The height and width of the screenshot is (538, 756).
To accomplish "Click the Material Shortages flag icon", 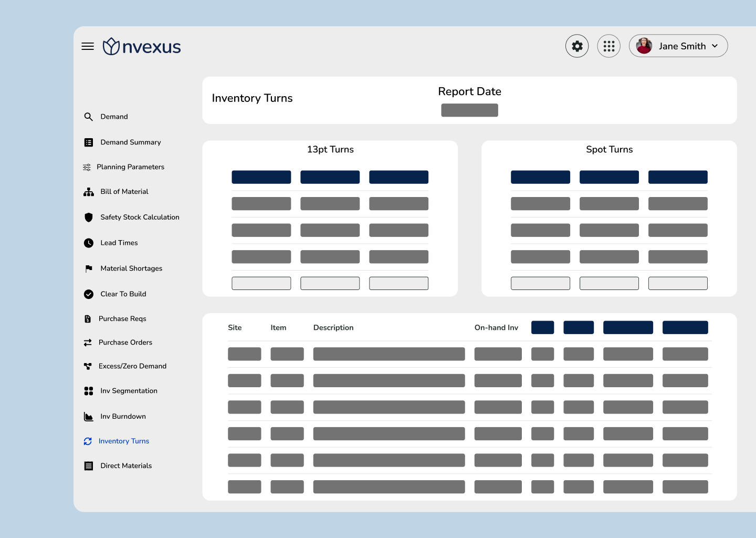I will click(89, 268).
